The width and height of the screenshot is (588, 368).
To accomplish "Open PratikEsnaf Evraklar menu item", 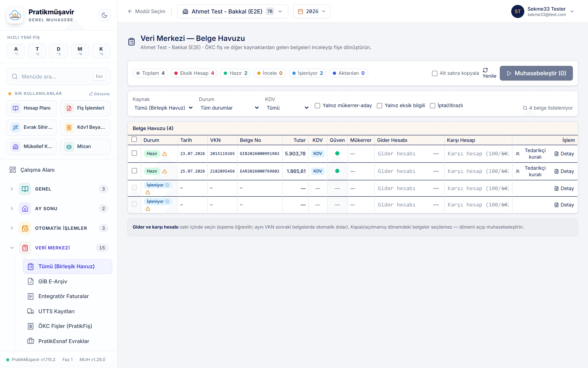I will [68, 341].
